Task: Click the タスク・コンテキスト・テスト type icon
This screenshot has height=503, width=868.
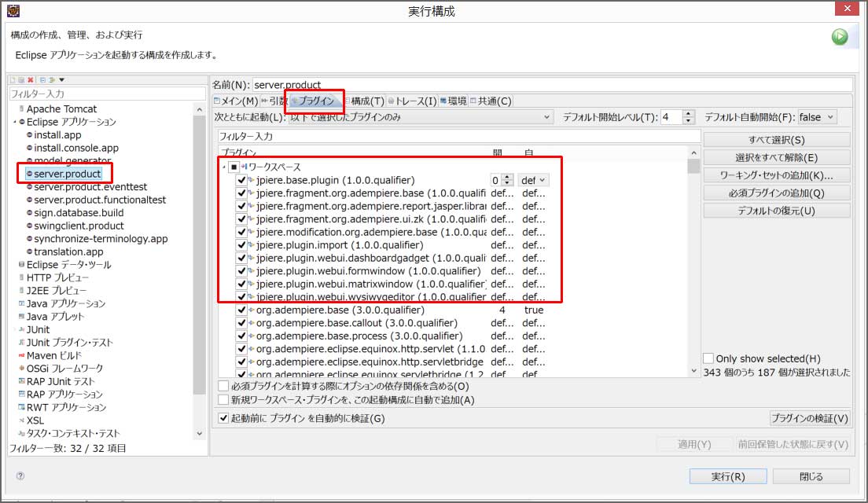Action: coord(21,433)
